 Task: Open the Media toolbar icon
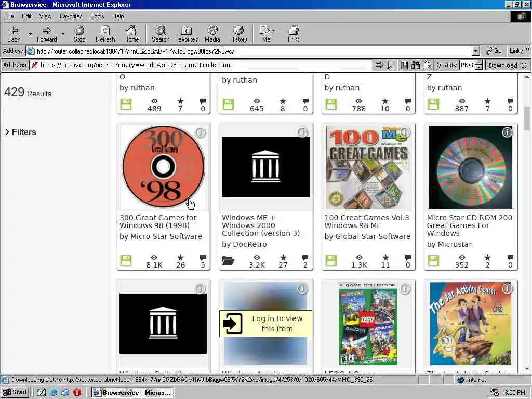pos(212,34)
